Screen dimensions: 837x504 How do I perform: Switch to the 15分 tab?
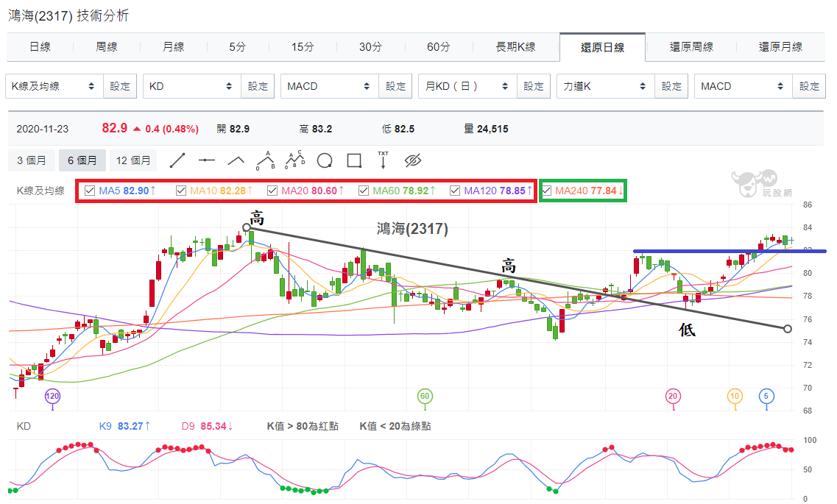(x=303, y=47)
